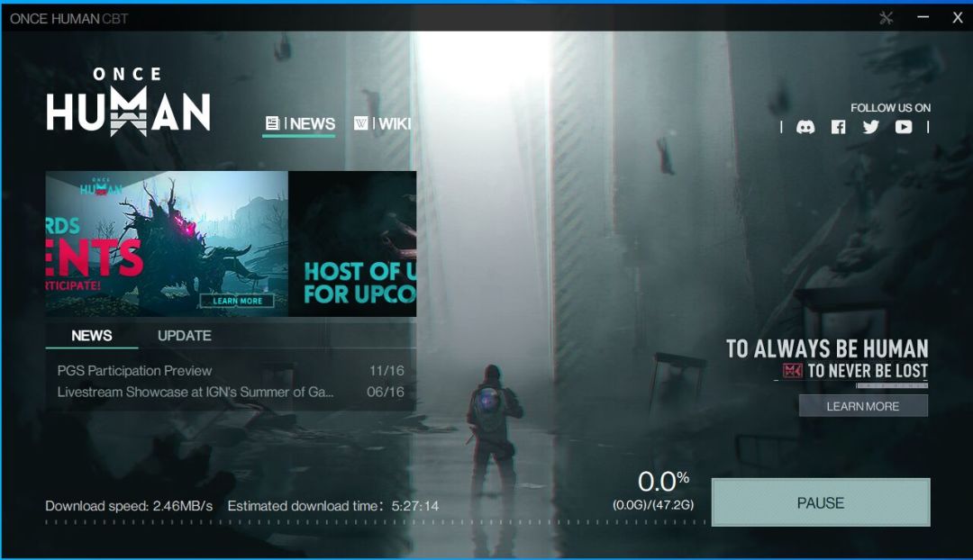Image resolution: width=973 pixels, height=560 pixels.
Task: Click LEARN MORE under the slogan
Action: [863, 406]
